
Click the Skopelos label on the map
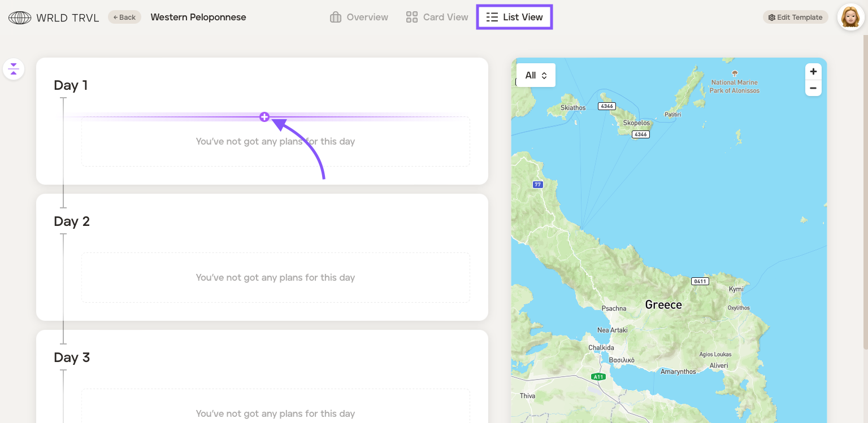(x=636, y=123)
